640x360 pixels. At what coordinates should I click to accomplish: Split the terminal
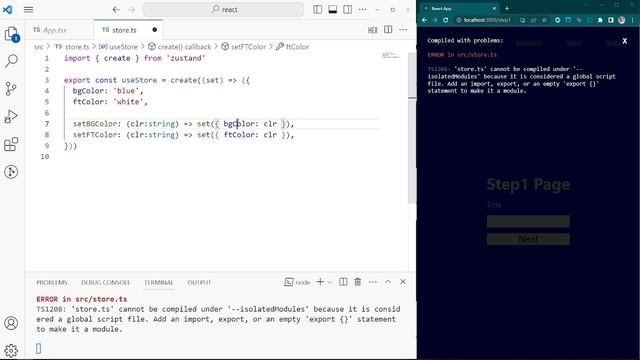coord(343,282)
